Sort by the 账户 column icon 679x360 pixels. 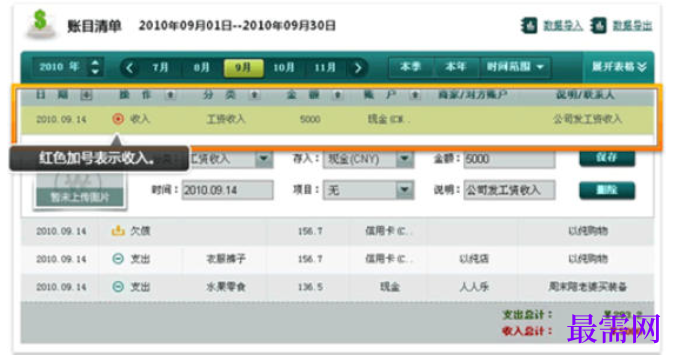[x=415, y=95]
